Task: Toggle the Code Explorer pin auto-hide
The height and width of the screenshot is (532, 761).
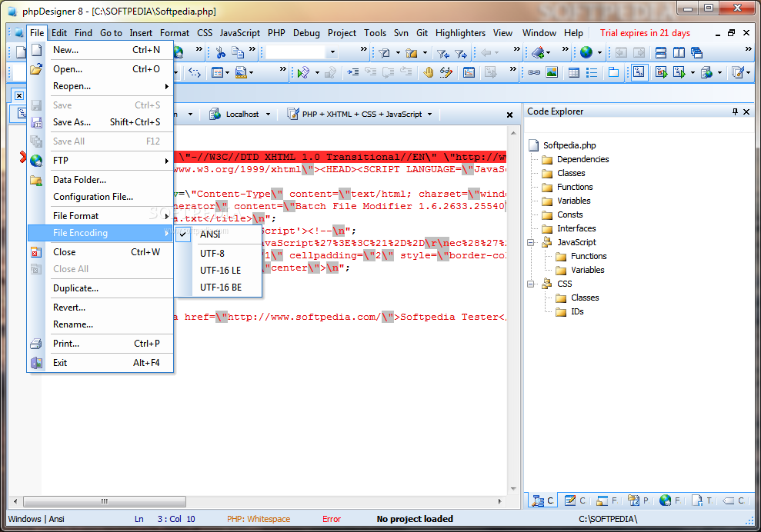Action: coord(735,111)
